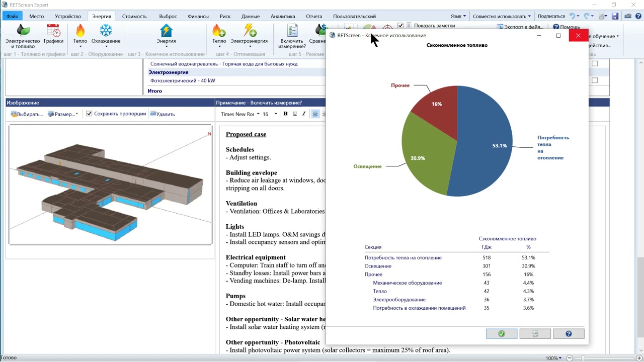The width and height of the screenshot is (644, 362).
Task: Toggle bold text formatting
Action: click(x=285, y=114)
